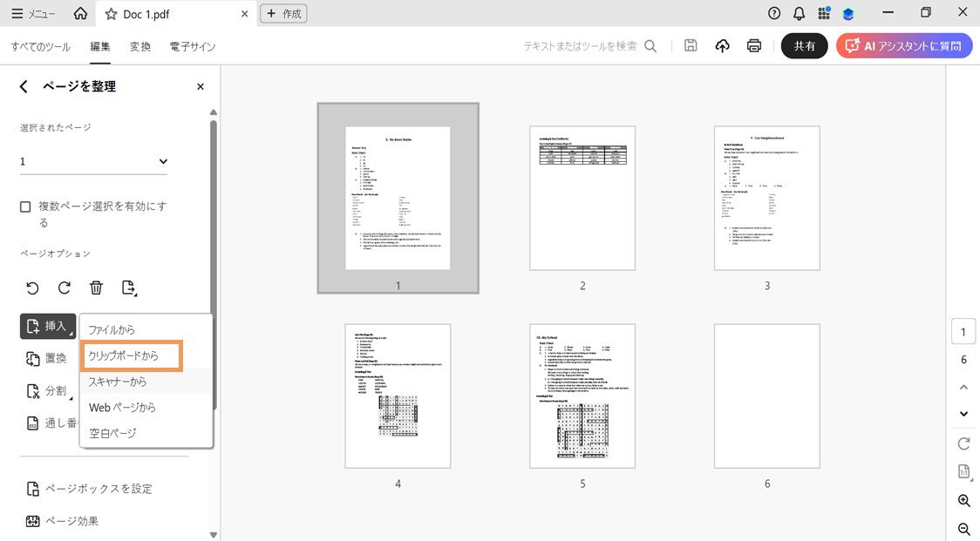The image size is (980, 541).
Task: Click the page extract icon in ページオプション
Action: click(x=128, y=287)
